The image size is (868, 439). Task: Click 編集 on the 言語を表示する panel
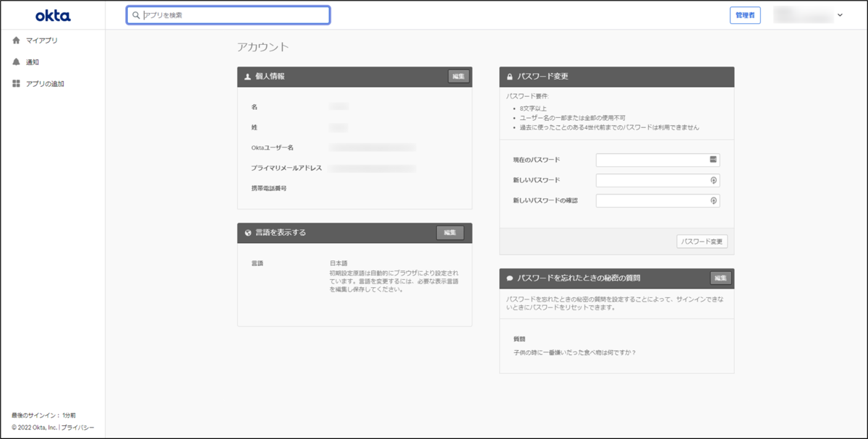click(450, 233)
